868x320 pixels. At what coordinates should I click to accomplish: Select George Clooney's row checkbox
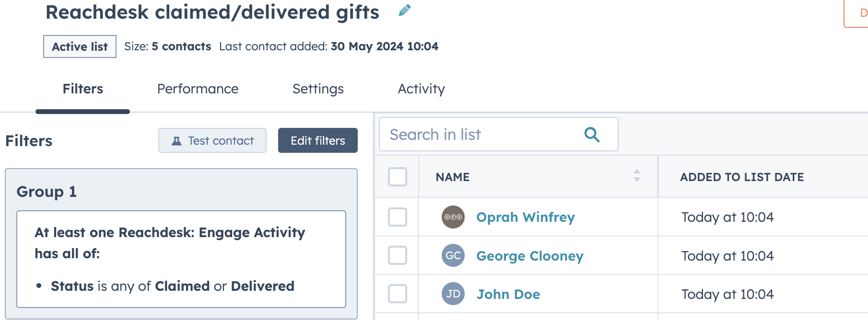[x=398, y=255]
